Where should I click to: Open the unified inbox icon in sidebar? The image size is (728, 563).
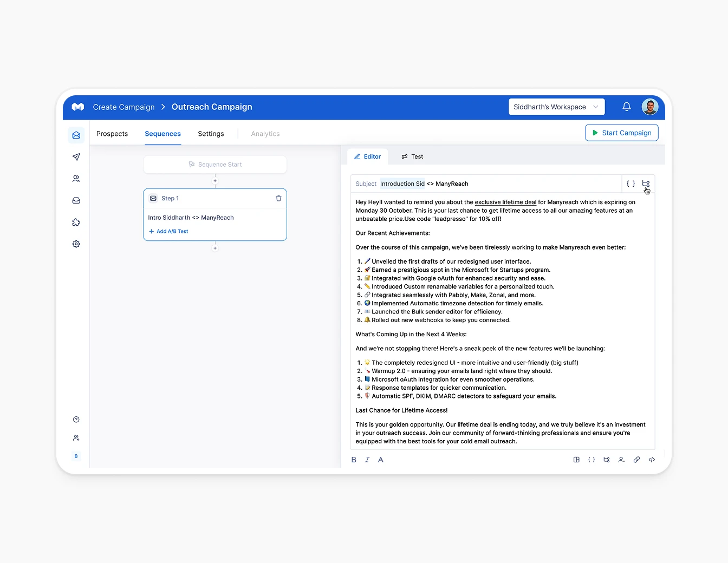(x=76, y=200)
